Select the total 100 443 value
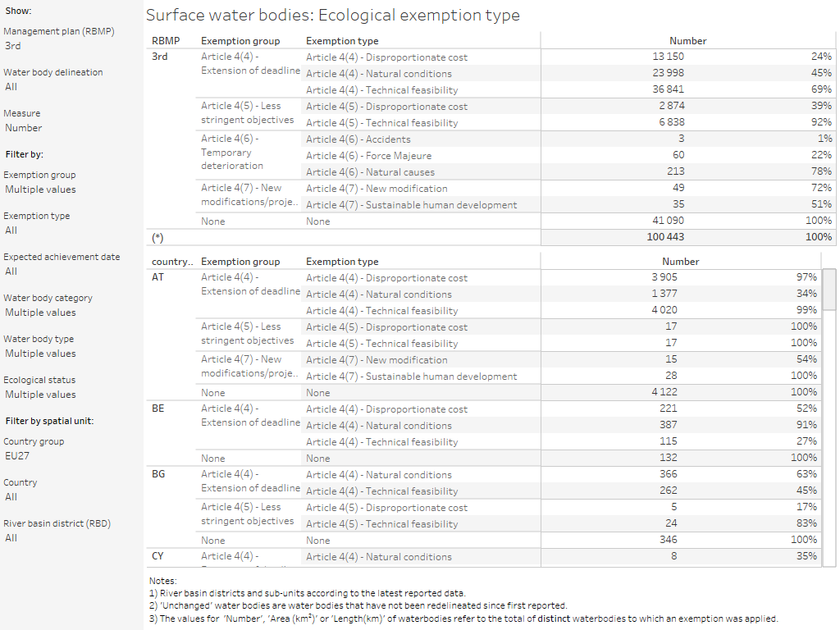 coord(665,237)
